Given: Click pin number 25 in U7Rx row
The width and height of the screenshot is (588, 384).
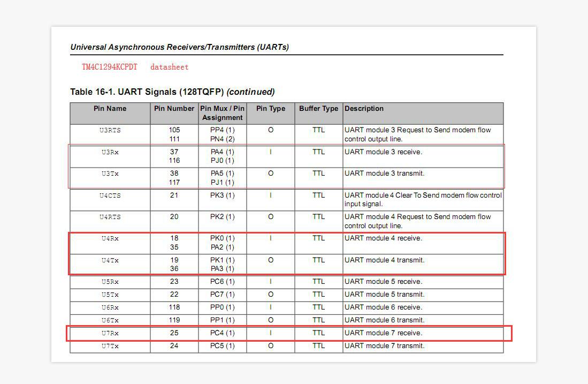Looking at the screenshot, I should [x=174, y=333].
